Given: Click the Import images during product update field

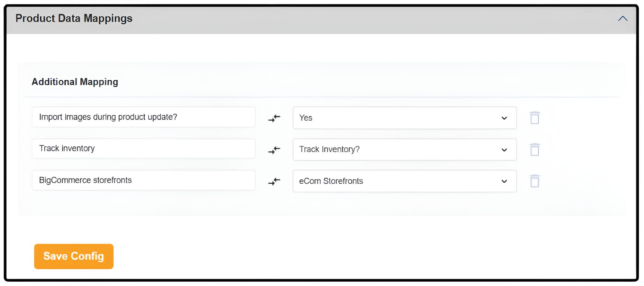Looking at the screenshot, I should [x=143, y=117].
